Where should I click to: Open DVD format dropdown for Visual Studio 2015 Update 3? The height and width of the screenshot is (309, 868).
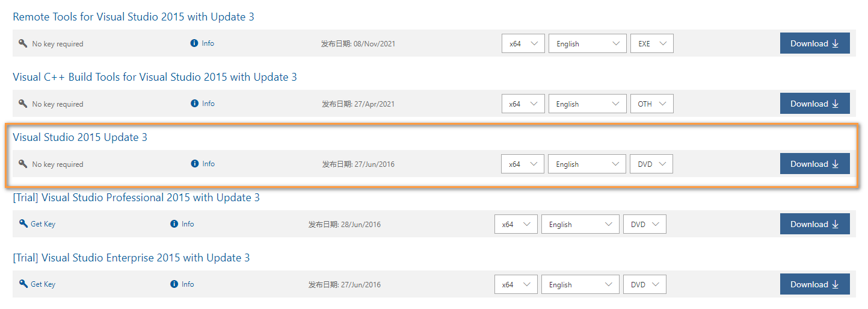point(651,164)
